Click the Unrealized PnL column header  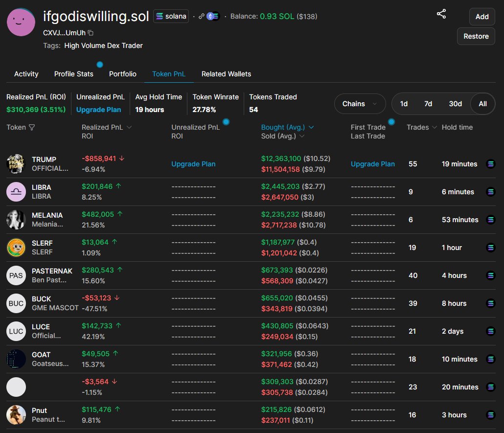tap(195, 127)
